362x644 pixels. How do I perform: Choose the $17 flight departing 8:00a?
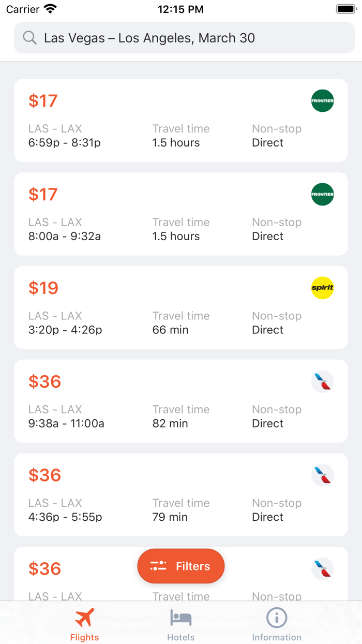pos(181,214)
